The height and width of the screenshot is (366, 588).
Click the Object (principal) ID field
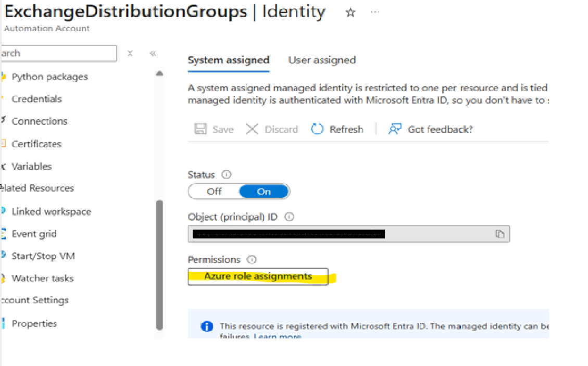(349, 234)
